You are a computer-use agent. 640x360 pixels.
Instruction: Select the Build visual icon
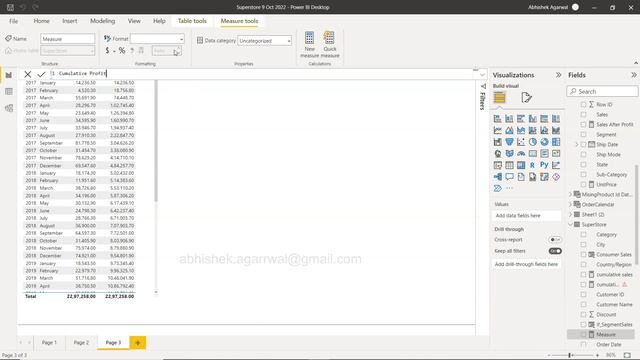click(499, 98)
